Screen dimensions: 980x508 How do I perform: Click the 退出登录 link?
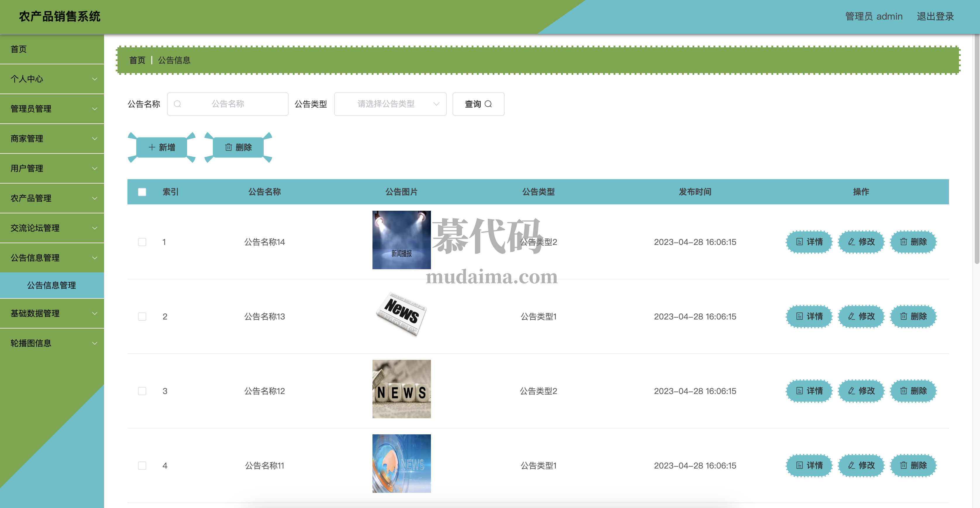tap(935, 17)
